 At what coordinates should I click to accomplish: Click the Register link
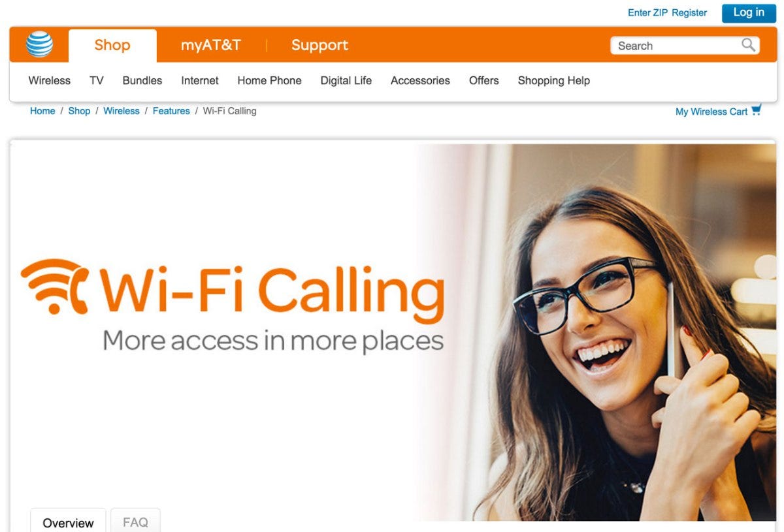click(689, 13)
